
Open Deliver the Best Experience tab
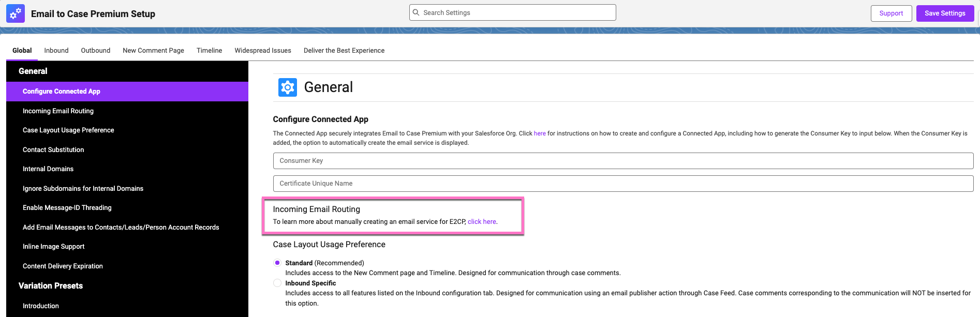(344, 51)
